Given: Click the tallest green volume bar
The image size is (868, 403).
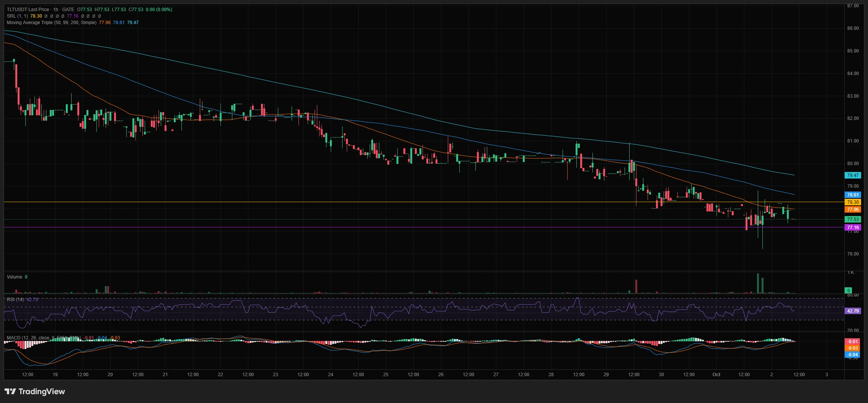Looking at the screenshot, I should point(758,283).
